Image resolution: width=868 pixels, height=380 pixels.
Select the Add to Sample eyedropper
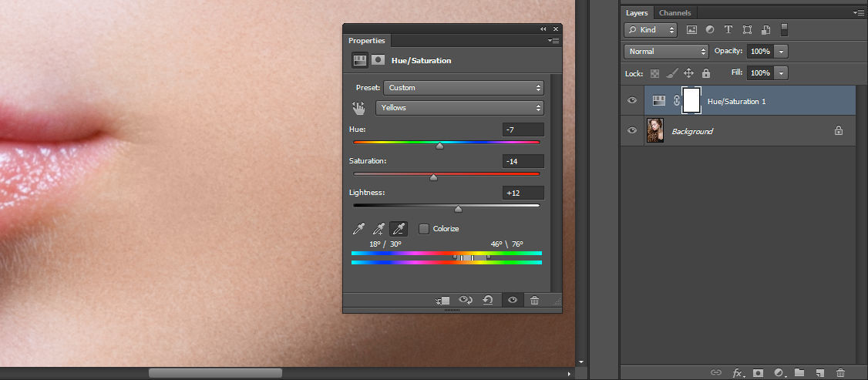(x=378, y=229)
